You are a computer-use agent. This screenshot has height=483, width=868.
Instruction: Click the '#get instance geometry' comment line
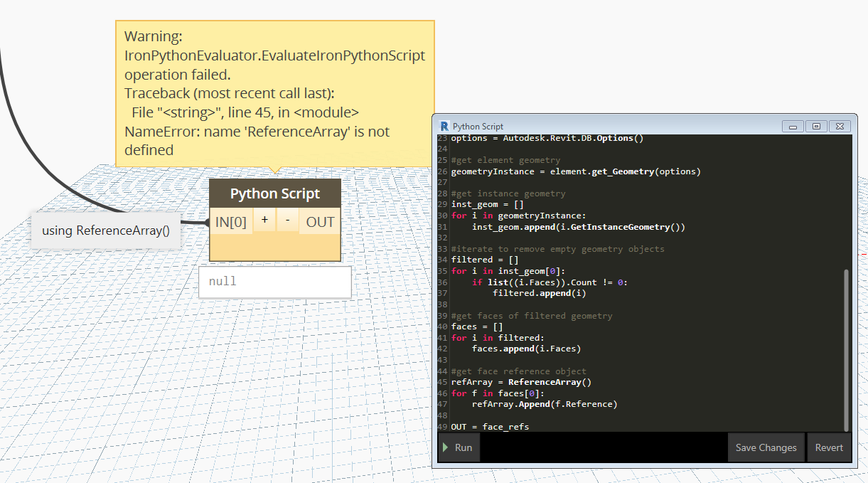(x=508, y=193)
